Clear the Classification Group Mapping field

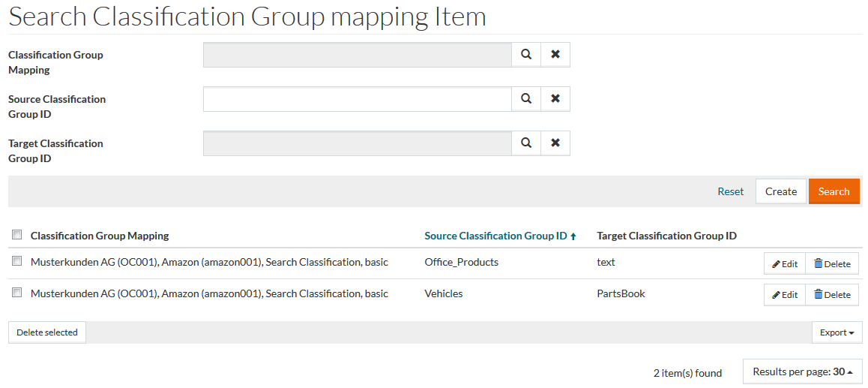555,55
